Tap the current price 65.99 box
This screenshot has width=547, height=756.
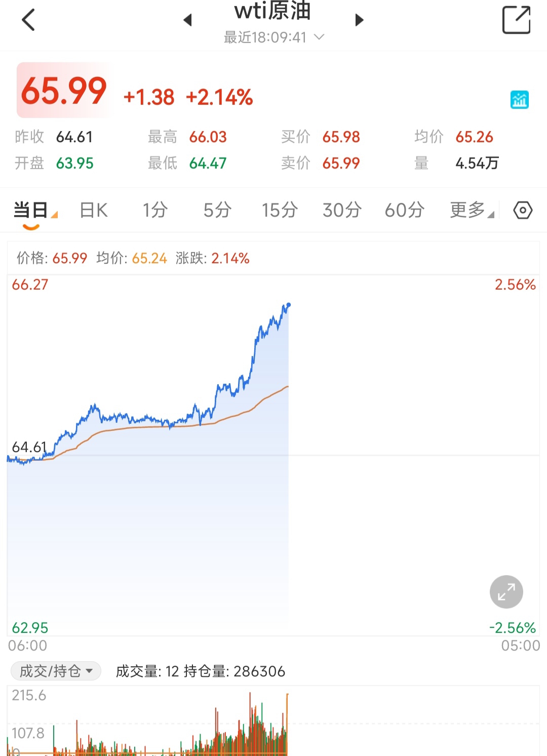[x=63, y=91]
